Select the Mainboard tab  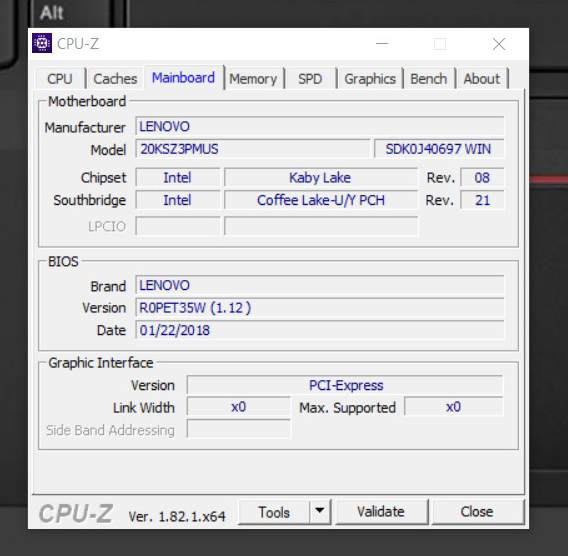[x=184, y=78]
